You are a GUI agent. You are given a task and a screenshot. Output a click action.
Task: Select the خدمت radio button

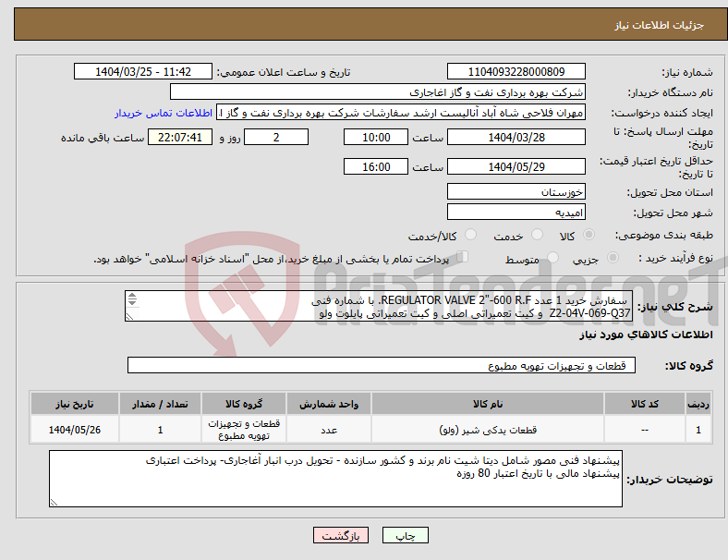(537, 235)
